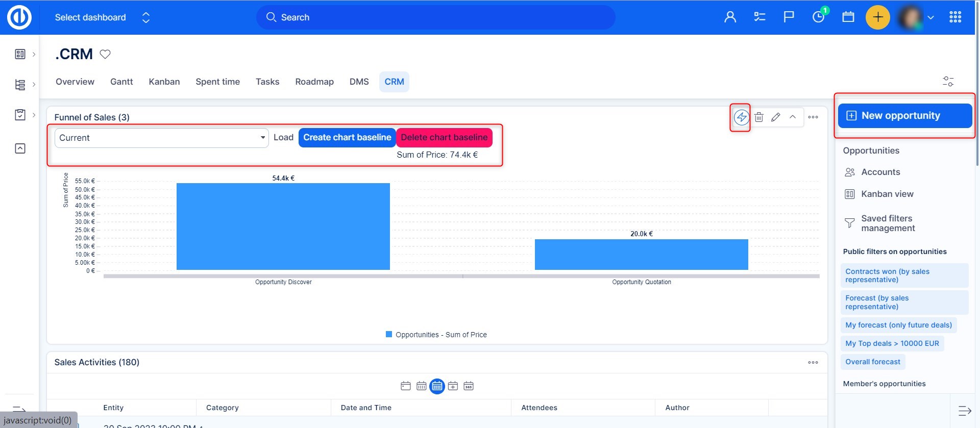The height and width of the screenshot is (428, 980).
Task: Focus the Search input field
Action: (435, 17)
